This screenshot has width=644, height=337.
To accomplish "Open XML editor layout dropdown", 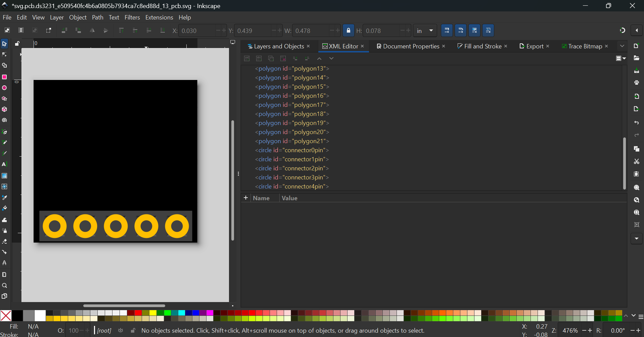I will (x=621, y=58).
